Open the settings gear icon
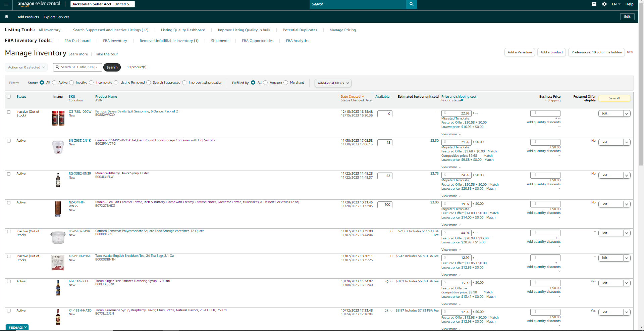The width and height of the screenshot is (644, 331). 604,4
